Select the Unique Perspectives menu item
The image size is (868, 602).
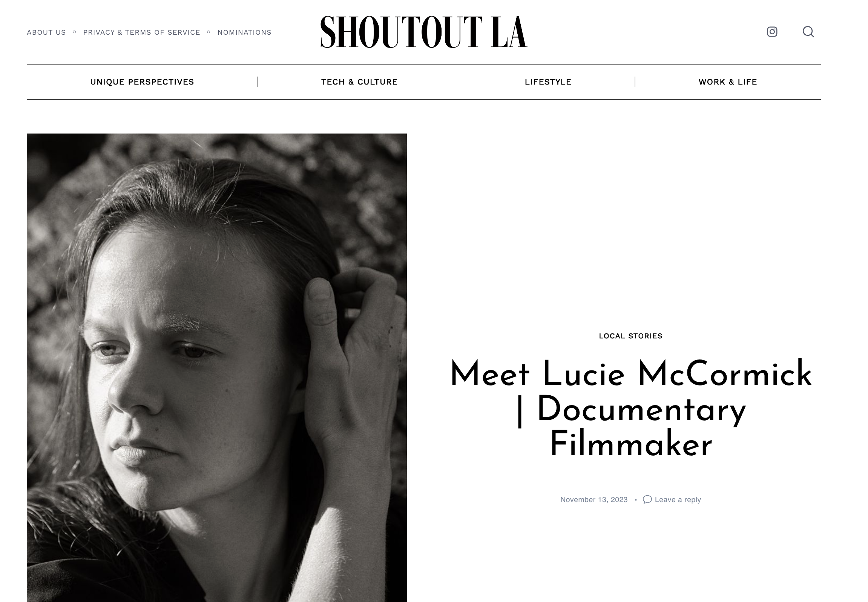142,82
